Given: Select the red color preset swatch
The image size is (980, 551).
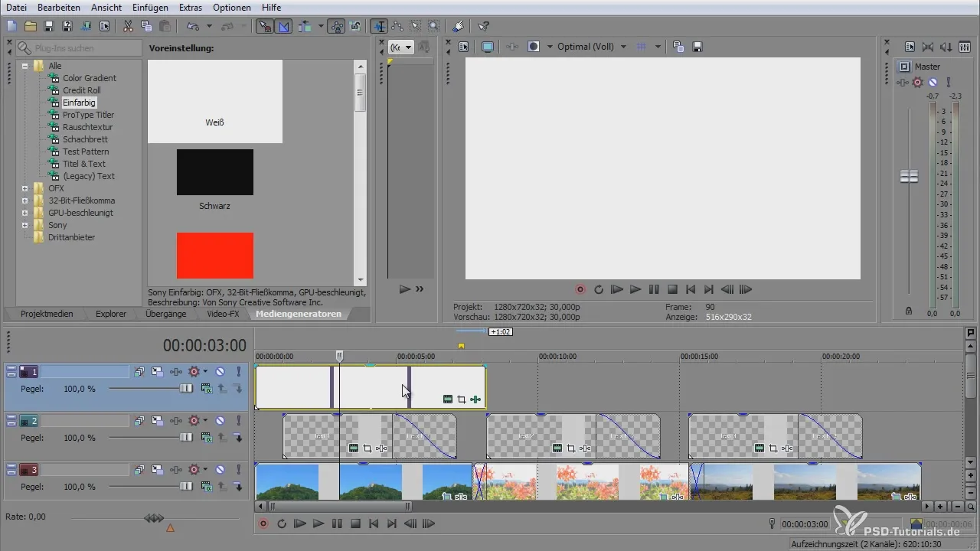Looking at the screenshot, I should [x=215, y=256].
